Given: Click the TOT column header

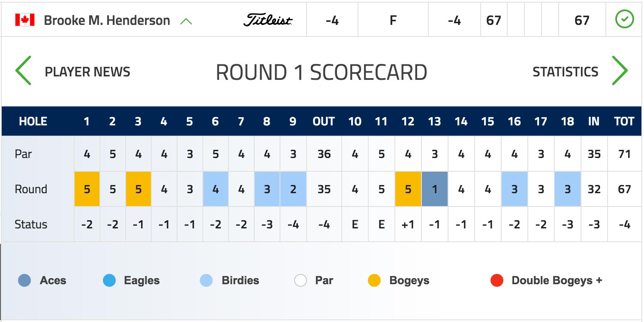Looking at the screenshot, I should coord(624,122).
